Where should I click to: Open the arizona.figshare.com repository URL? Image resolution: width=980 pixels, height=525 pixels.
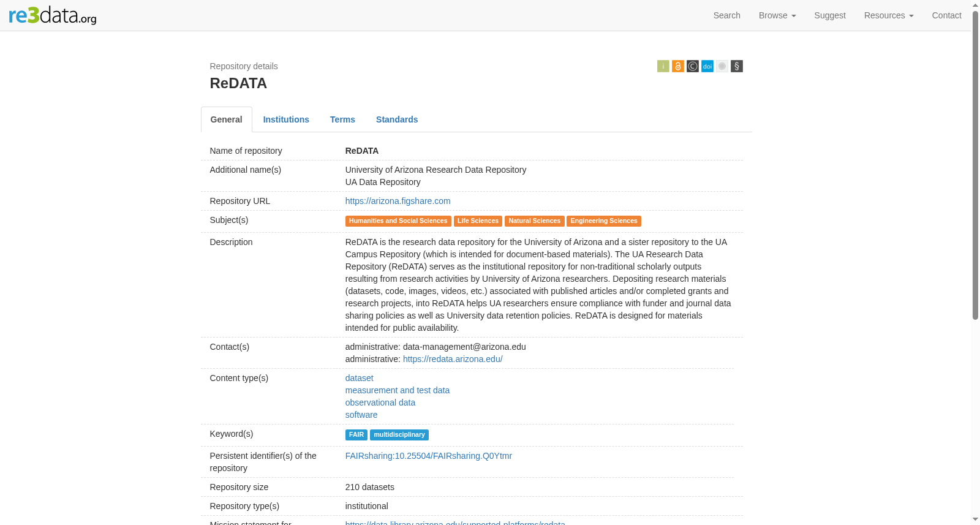(398, 201)
